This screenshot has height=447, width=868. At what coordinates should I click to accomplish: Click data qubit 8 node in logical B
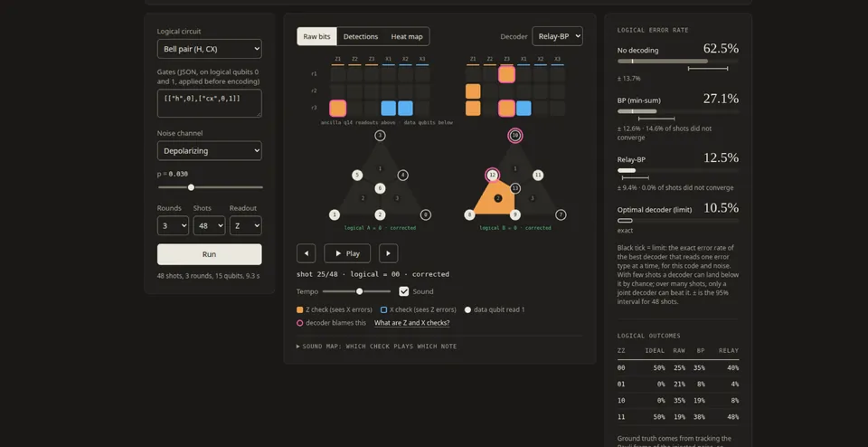click(x=469, y=214)
